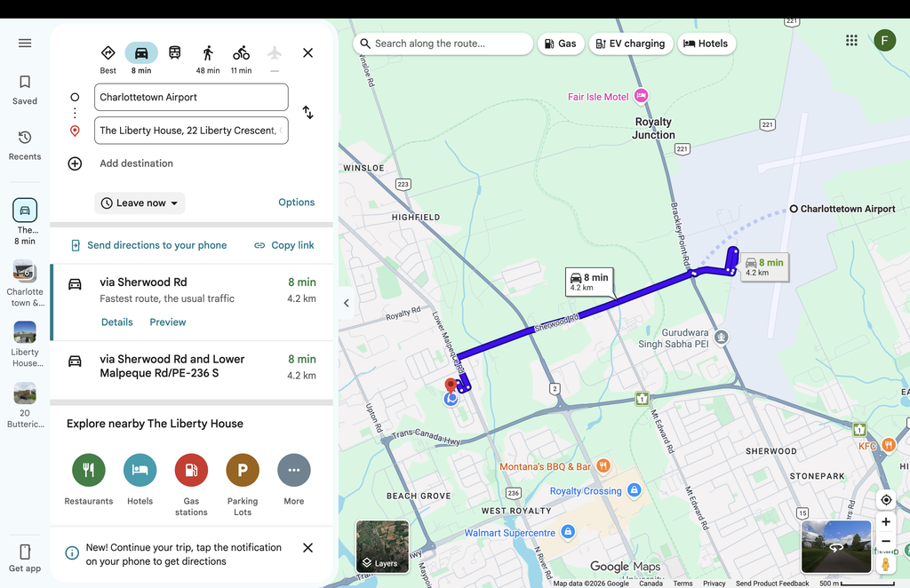Open Google apps grid
This screenshot has width=910, height=588.
coord(851,40)
